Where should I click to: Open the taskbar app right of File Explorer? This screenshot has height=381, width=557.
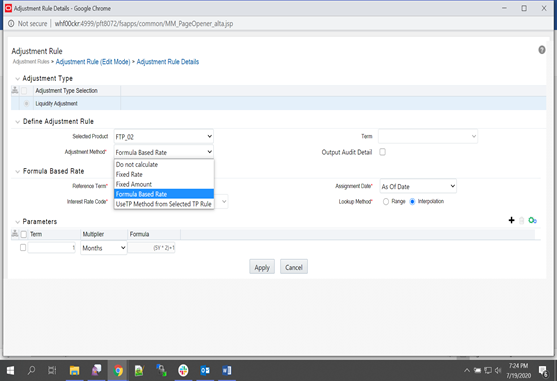tap(96, 370)
